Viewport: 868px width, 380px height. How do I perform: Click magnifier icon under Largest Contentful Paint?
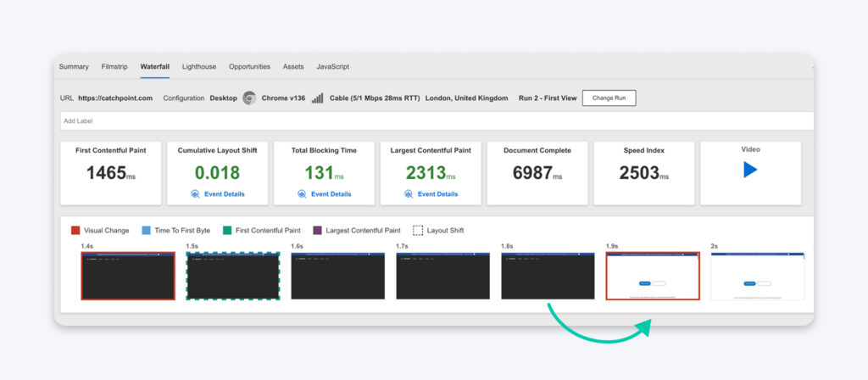pyautogui.click(x=409, y=194)
